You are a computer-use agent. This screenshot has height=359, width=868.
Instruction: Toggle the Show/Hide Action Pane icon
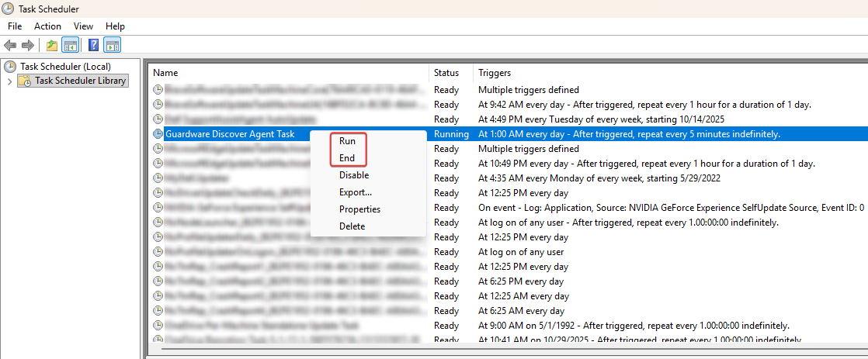pos(112,45)
